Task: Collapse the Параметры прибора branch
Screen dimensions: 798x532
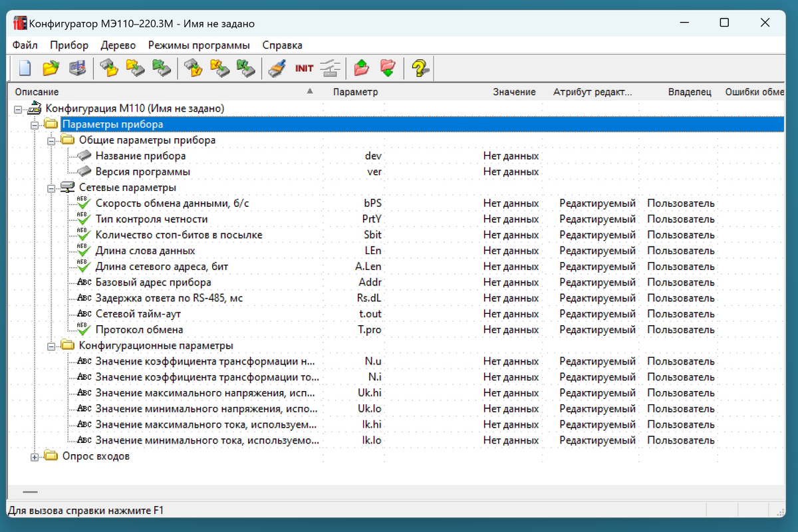Action: (x=35, y=125)
